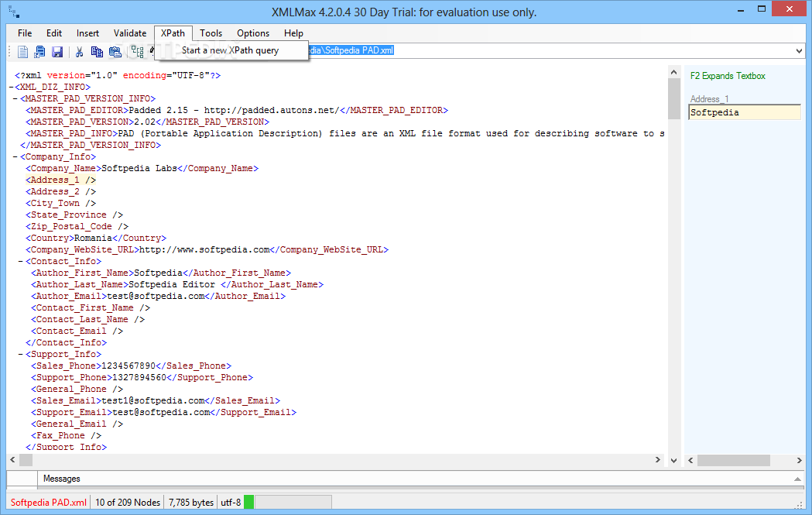This screenshot has width=812, height=515.
Task: Open the Insert menu
Action: [x=87, y=33]
